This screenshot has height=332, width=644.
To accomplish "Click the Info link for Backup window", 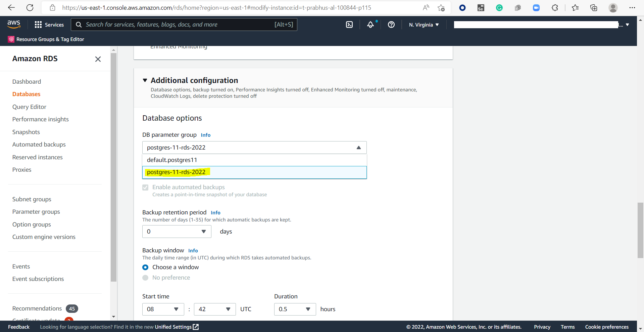I will tap(193, 251).
